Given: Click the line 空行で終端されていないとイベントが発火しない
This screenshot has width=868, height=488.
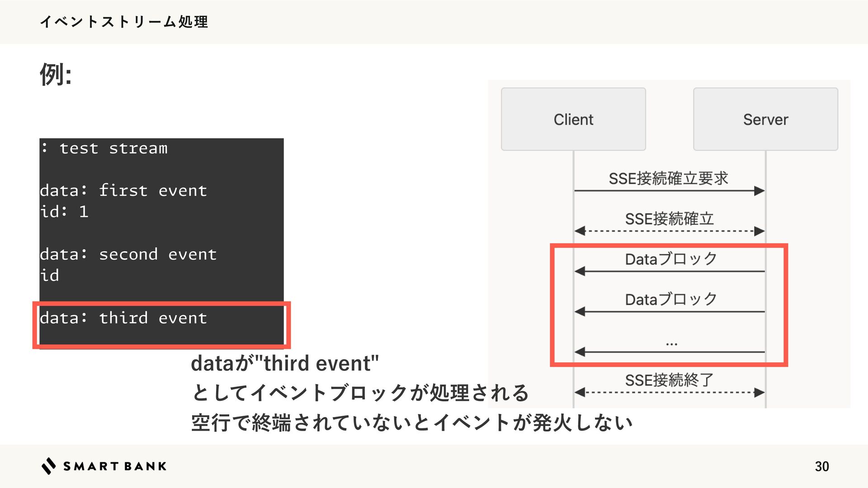Looking at the screenshot, I should [x=412, y=423].
